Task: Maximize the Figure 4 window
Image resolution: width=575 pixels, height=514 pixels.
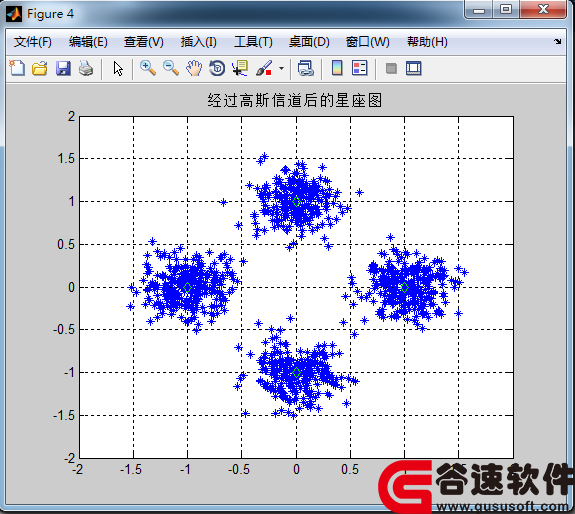Action: point(506,10)
